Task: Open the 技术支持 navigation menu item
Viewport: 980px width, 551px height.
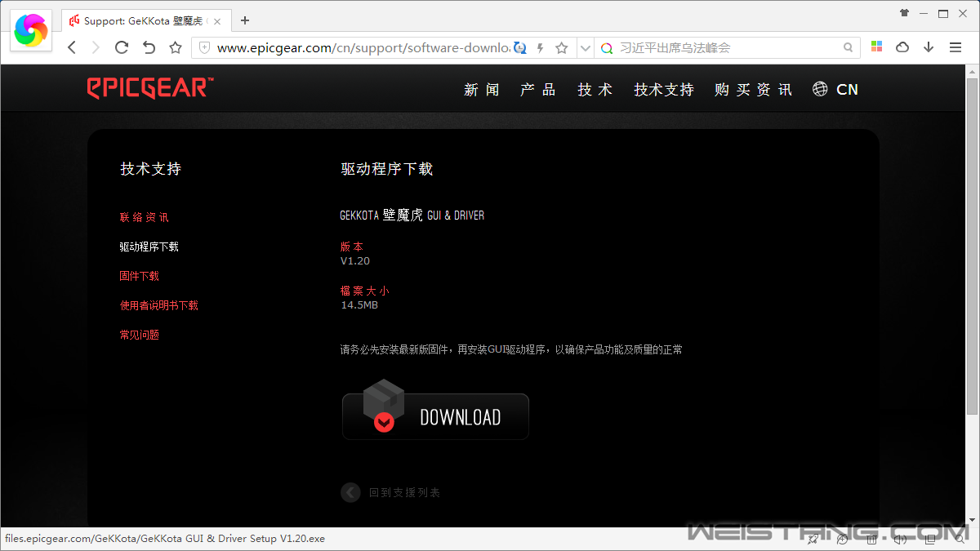Action: click(663, 90)
